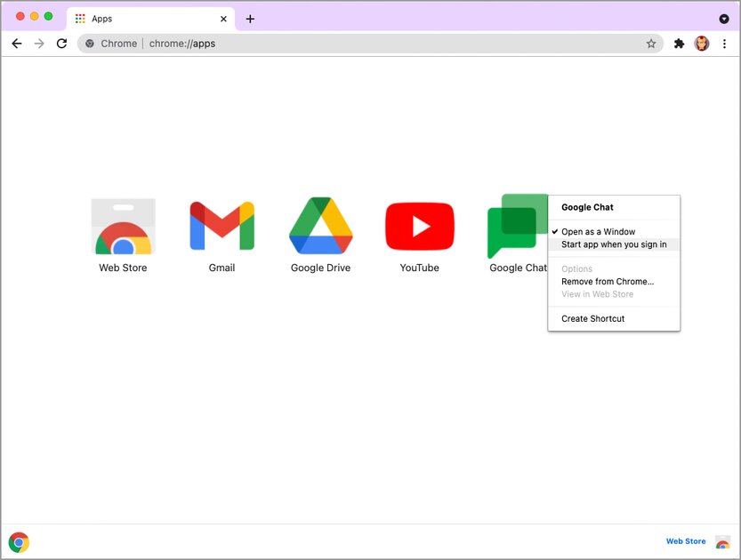
Task: Click the small Web Store icon at bottom right
Action: point(722,542)
